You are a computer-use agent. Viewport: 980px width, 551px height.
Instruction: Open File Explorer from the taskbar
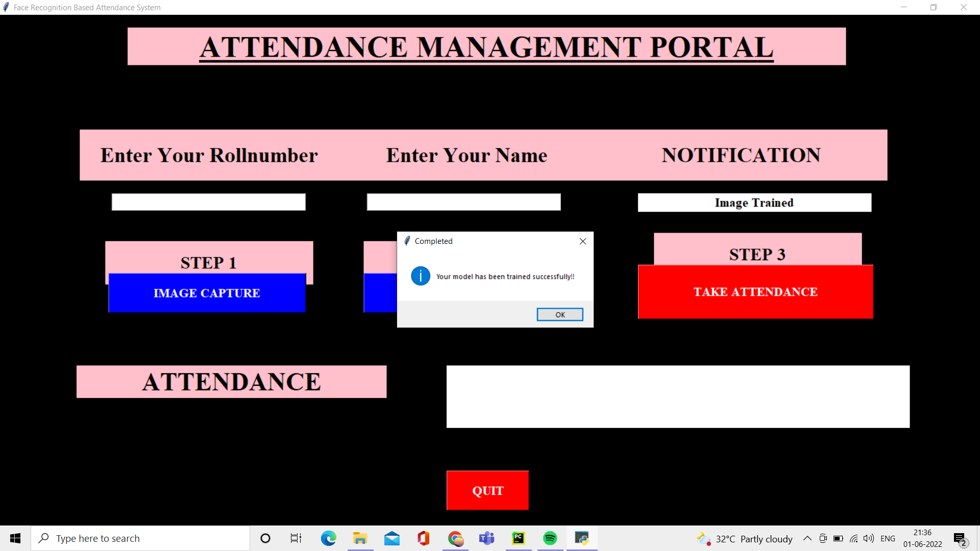click(360, 538)
